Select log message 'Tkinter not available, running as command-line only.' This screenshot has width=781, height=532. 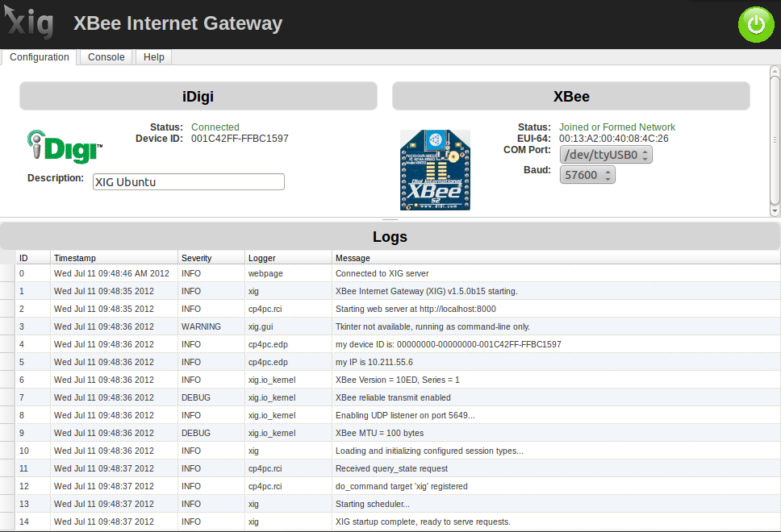click(432, 326)
